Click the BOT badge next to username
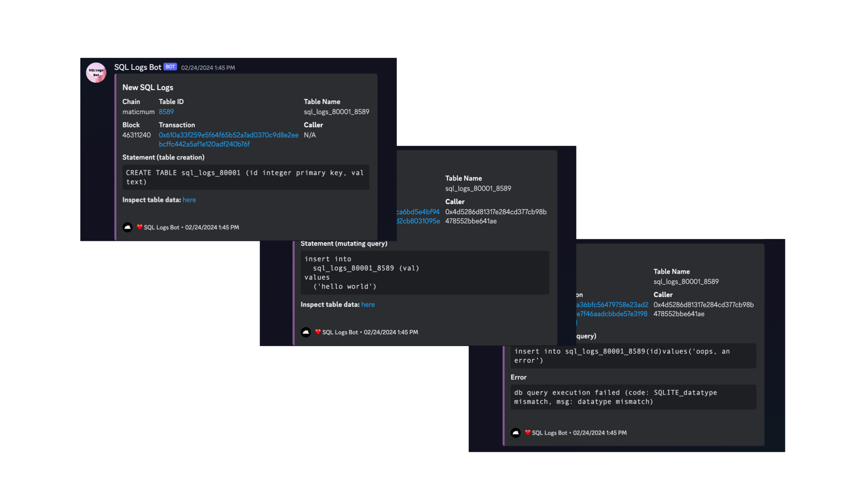 [x=170, y=67]
